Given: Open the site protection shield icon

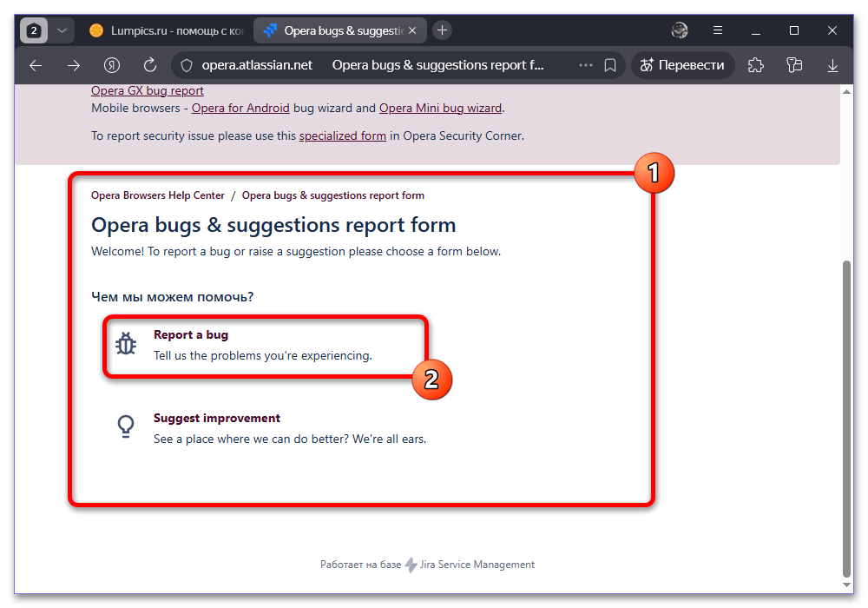Looking at the screenshot, I should point(187,65).
